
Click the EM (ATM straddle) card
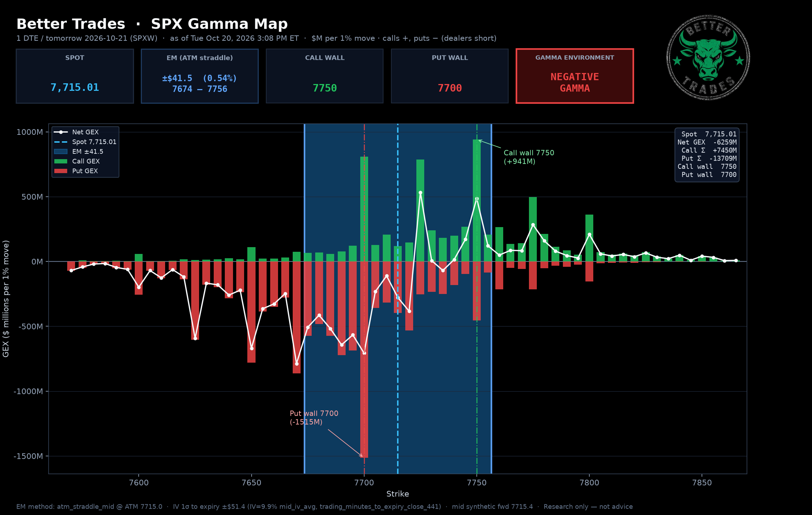coord(200,76)
